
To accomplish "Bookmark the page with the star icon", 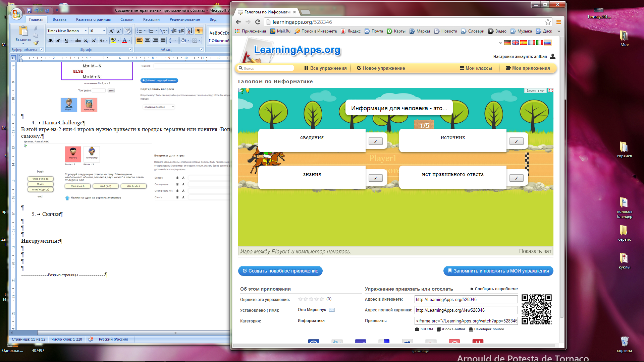I will tap(548, 22).
